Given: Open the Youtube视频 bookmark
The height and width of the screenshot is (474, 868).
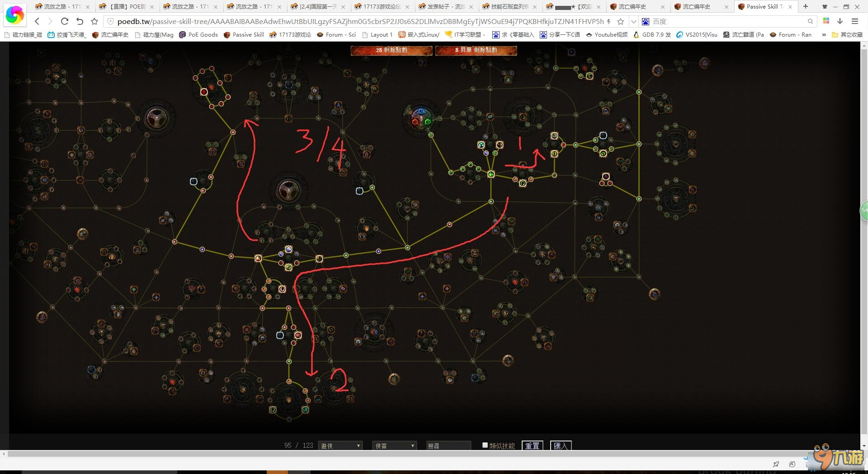Looking at the screenshot, I should click(607, 34).
